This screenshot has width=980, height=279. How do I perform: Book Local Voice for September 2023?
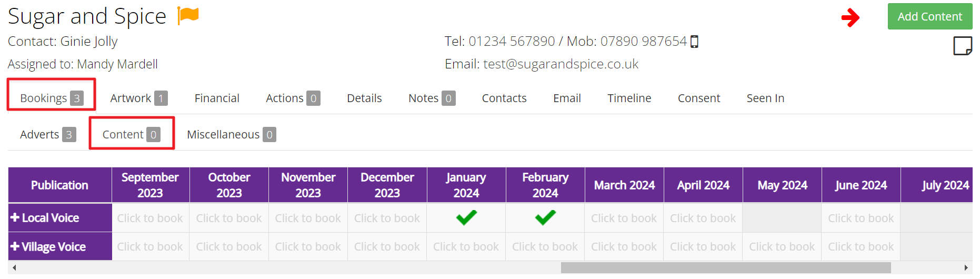(150, 218)
